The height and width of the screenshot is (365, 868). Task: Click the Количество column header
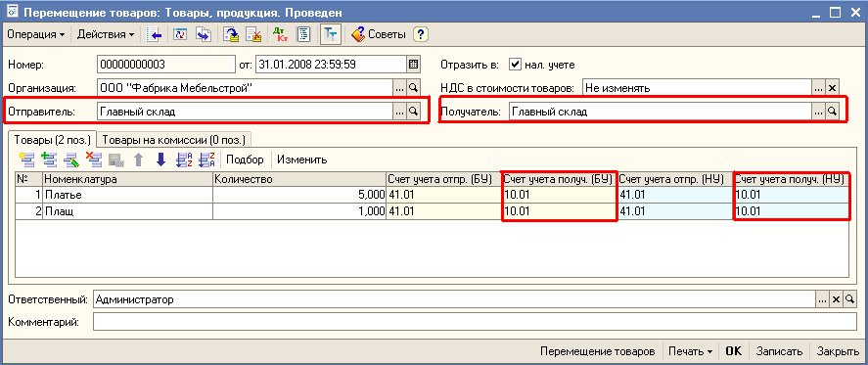point(298,179)
